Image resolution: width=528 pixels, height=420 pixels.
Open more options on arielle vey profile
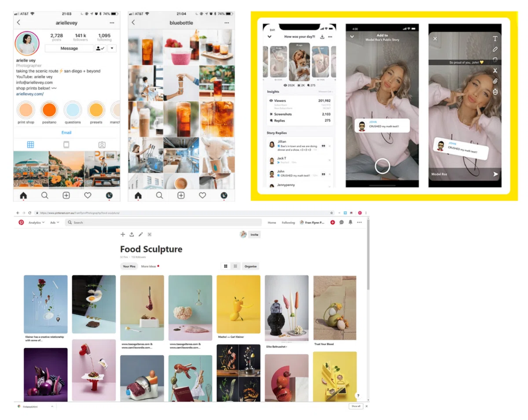point(112,22)
